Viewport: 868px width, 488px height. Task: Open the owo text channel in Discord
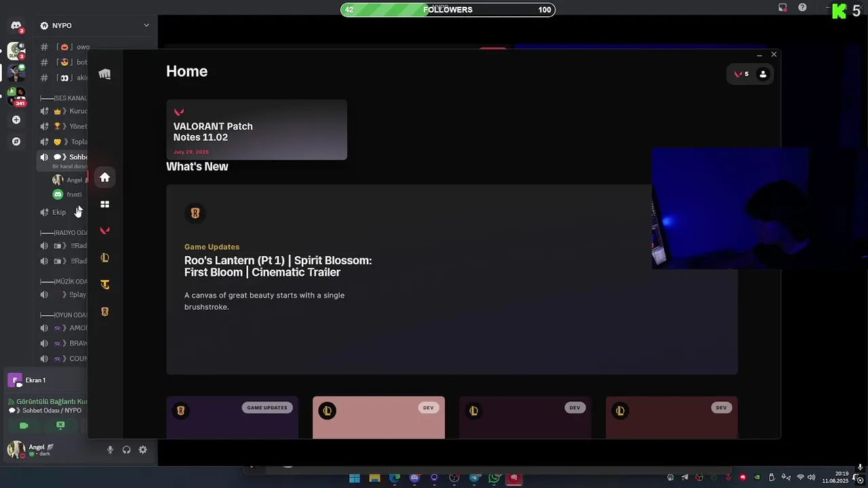pos(64,47)
